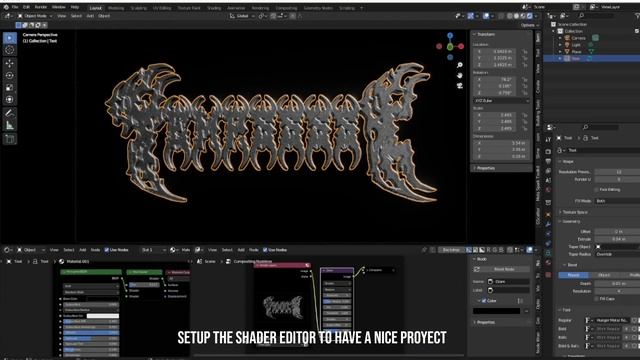This screenshot has width=640, height=360.
Task: Click the viewport zoom magnifier icon
Action: tap(460, 65)
